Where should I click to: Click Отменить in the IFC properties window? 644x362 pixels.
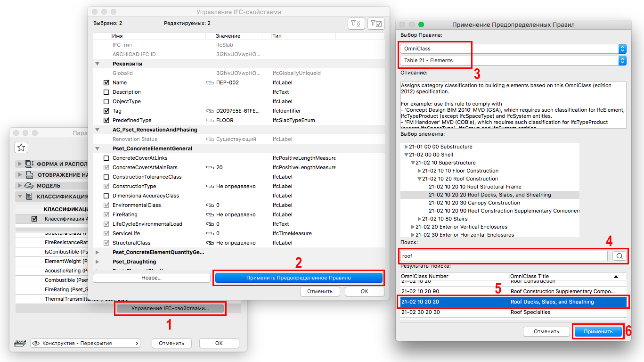pos(320,291)
